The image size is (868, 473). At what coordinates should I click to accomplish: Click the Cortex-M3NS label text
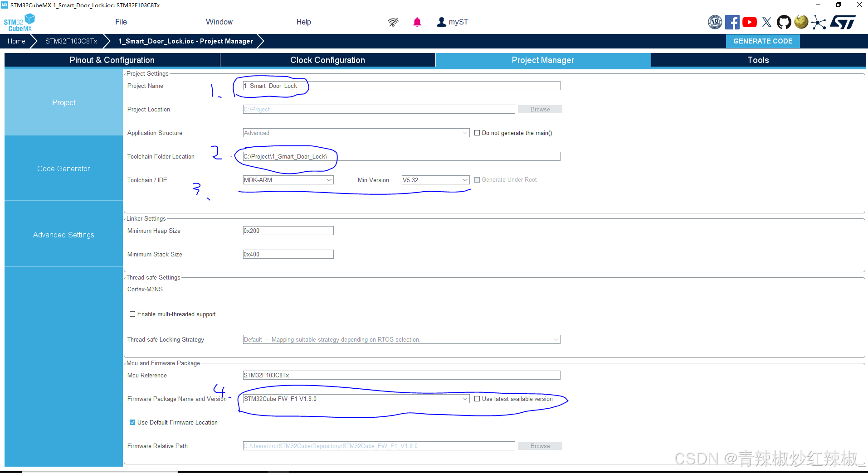pos(145,289)
